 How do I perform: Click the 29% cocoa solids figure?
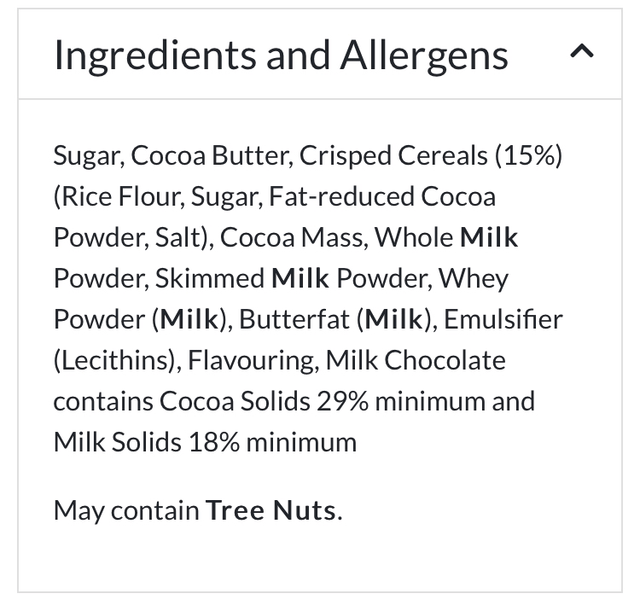(x=342, y=401)
